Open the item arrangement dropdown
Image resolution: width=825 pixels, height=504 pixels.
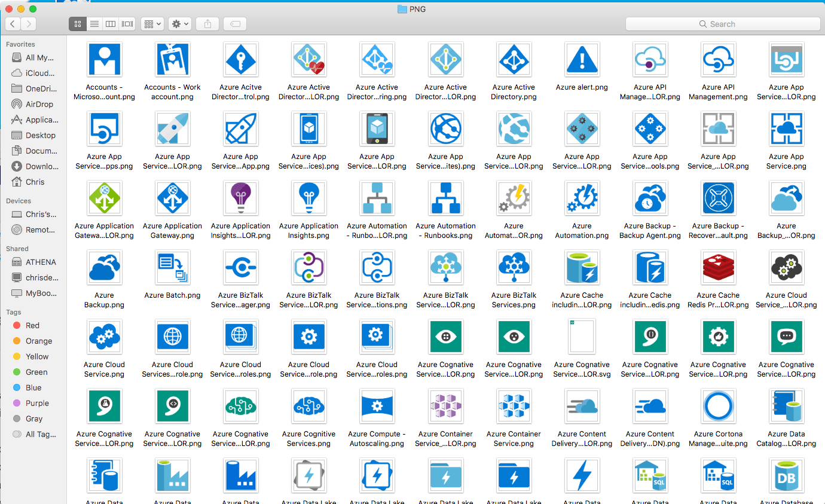[x=152, y=24]
